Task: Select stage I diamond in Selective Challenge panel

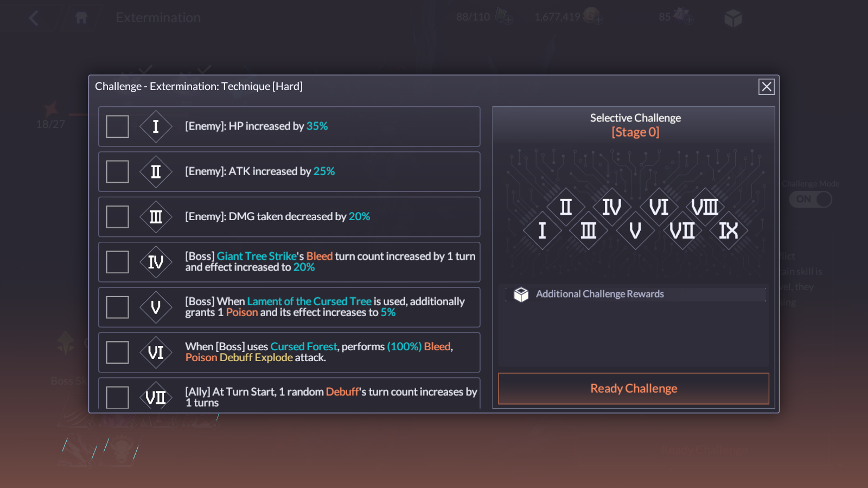Action: coord(542,230)
